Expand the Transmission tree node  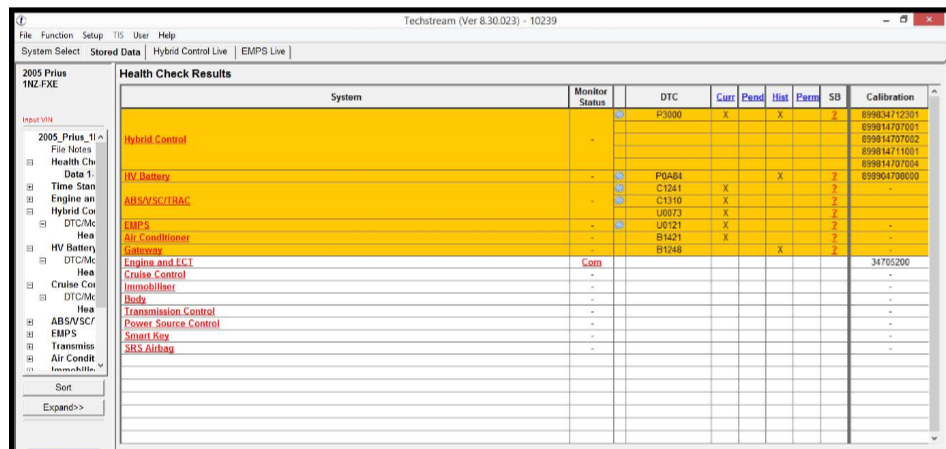tap(30, 347)
